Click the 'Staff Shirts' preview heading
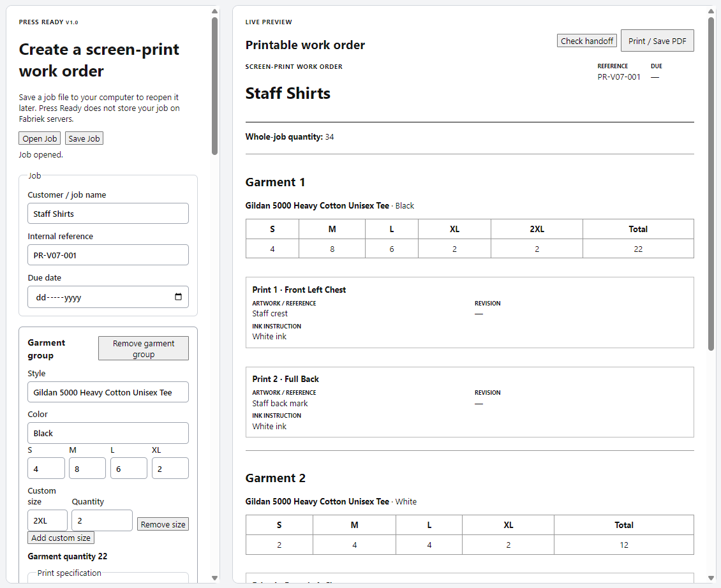The height and width of the screenshot is (588, 721). (288, 93)
